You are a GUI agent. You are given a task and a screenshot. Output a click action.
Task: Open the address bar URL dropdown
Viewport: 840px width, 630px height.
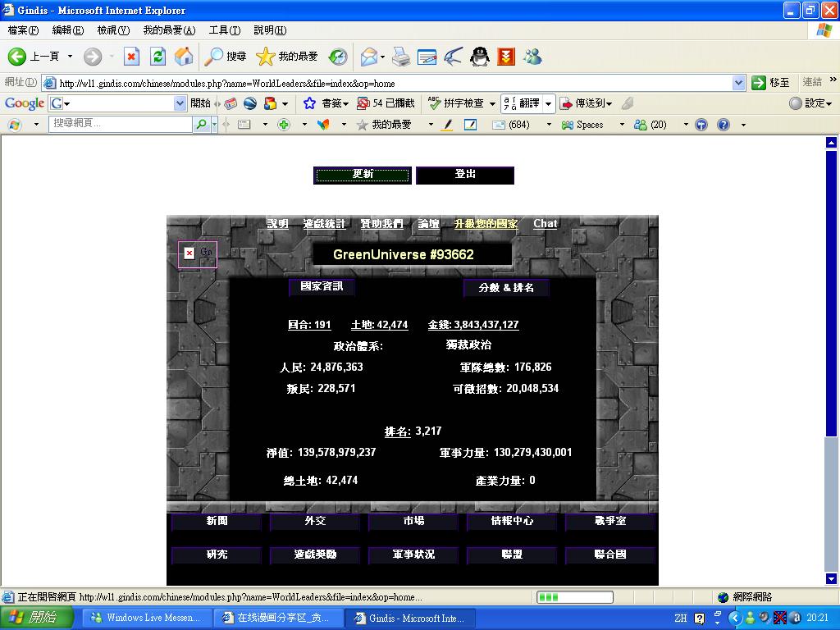click(739, 83)
